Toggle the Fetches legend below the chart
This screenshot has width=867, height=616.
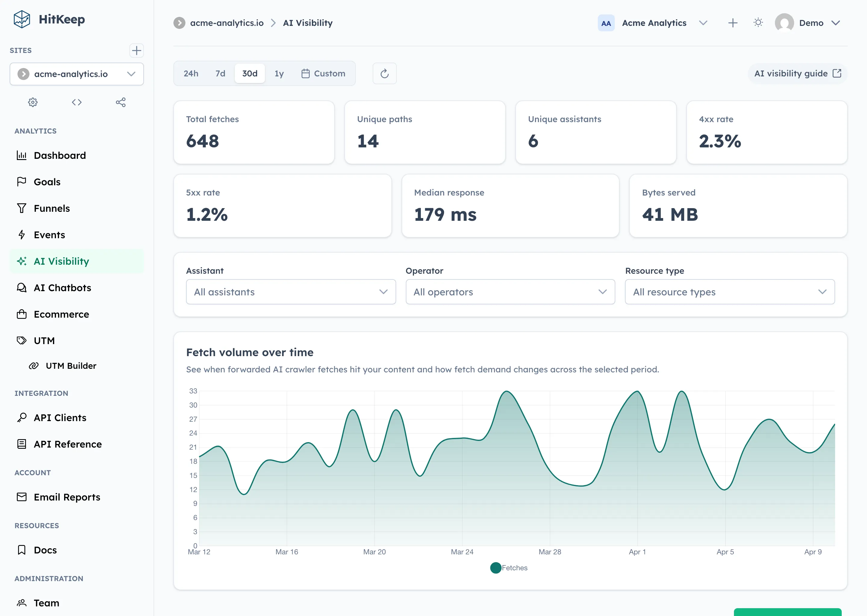[509, 568]
